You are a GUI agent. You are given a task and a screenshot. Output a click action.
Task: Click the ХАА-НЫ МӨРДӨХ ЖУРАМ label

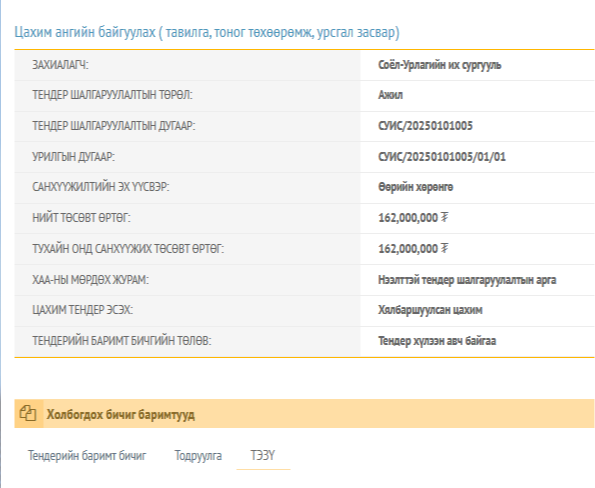[x=90, y=280]
